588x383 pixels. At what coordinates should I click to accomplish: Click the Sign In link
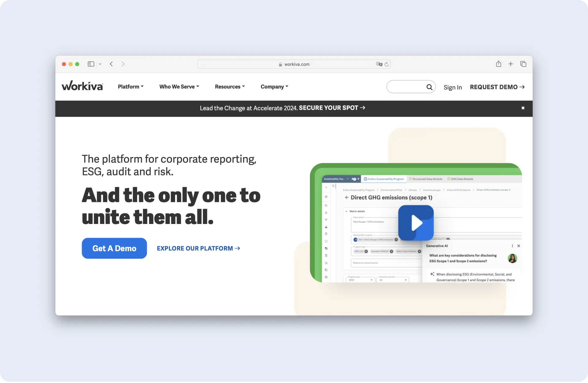point(453,87)
